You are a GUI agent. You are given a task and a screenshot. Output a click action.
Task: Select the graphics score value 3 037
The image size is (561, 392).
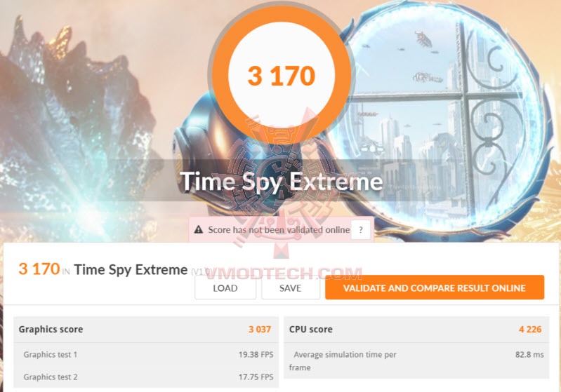coord(259,329)
